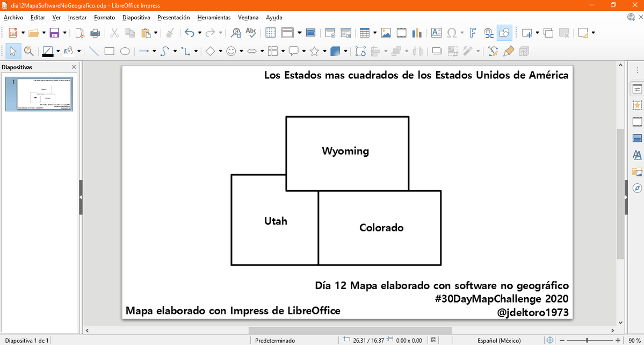Toggle the Show Draw Functions button
Viewport: 644px width, 345px height.
pyautogui.click(x=504, y=33)
